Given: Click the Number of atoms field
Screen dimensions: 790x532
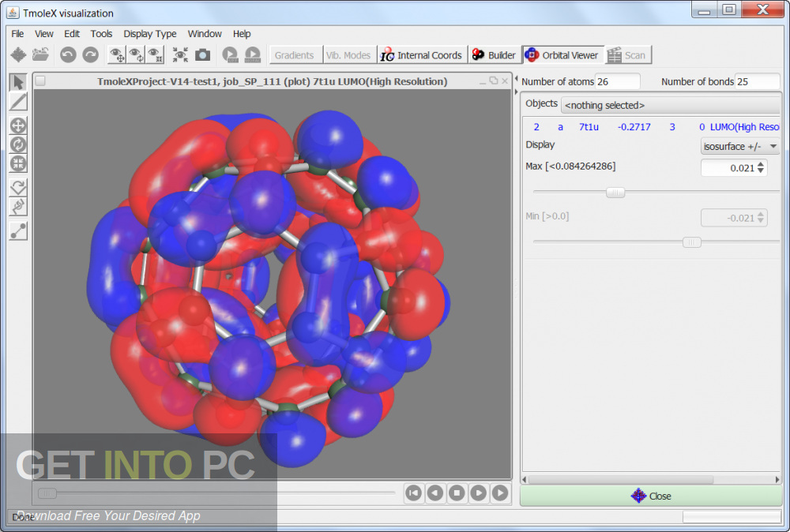Looking at the screenshot, I should pyautogui.click(x=618, y=81).
